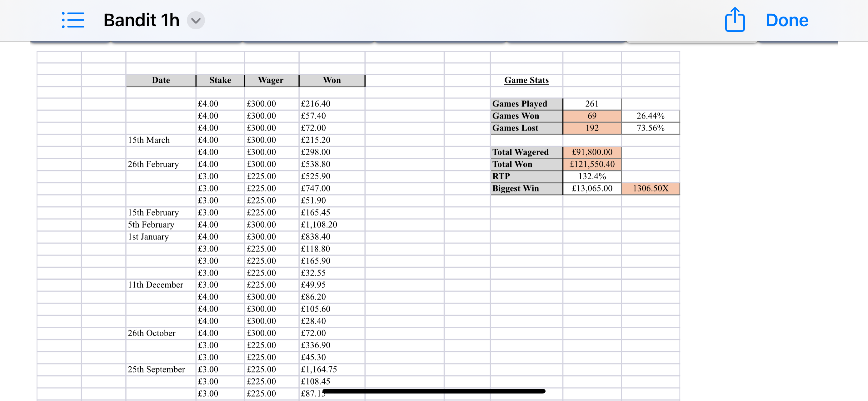Viewport: 868px width, 401px height.
Task: Click the Done button
Action: [x=787, y=20]
